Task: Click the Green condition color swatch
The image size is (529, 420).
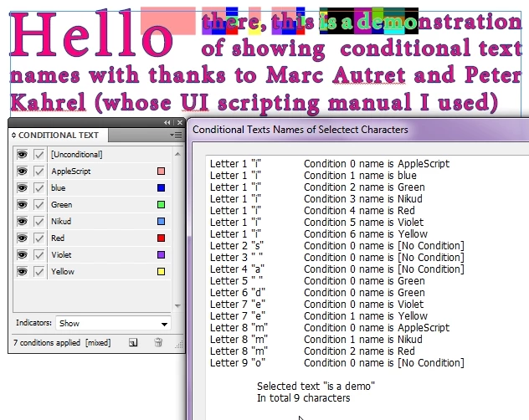Action: coord(162,204)
